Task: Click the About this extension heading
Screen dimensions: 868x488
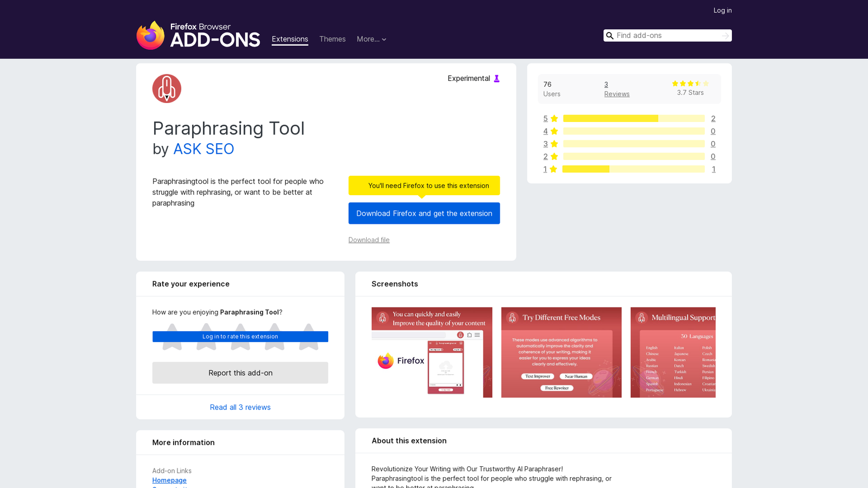Action: click(x=409, y=441)
